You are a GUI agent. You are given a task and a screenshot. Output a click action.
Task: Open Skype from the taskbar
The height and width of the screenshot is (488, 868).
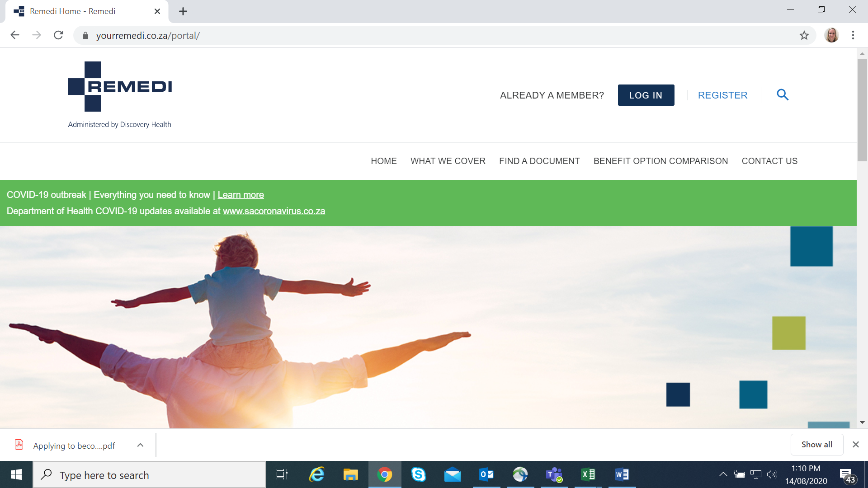click(x=419, y=474)
